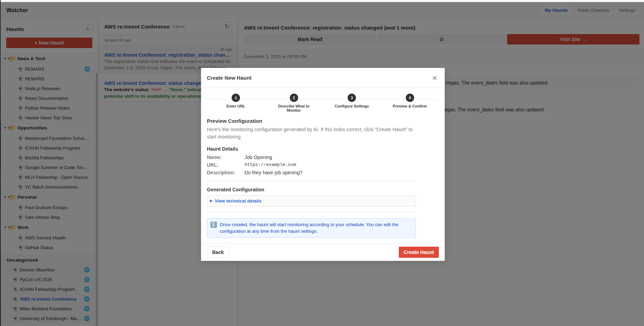Open the My Haunts tab

tap(556, 10)
